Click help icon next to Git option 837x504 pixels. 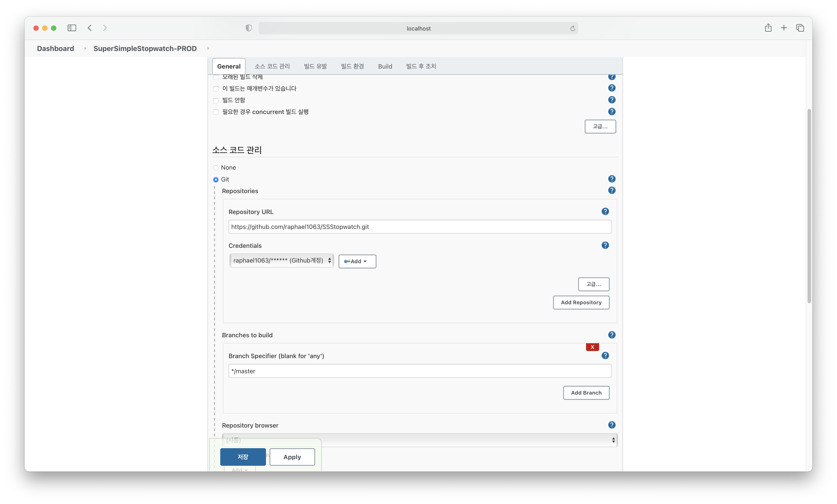pos(611,179)
